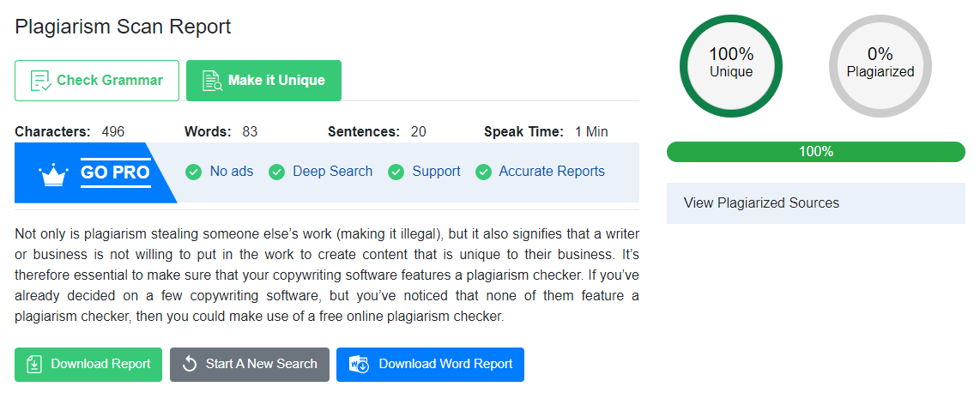Select the Deep Search feature text
This screenshot has width=980, height=399.
[332, 172]
